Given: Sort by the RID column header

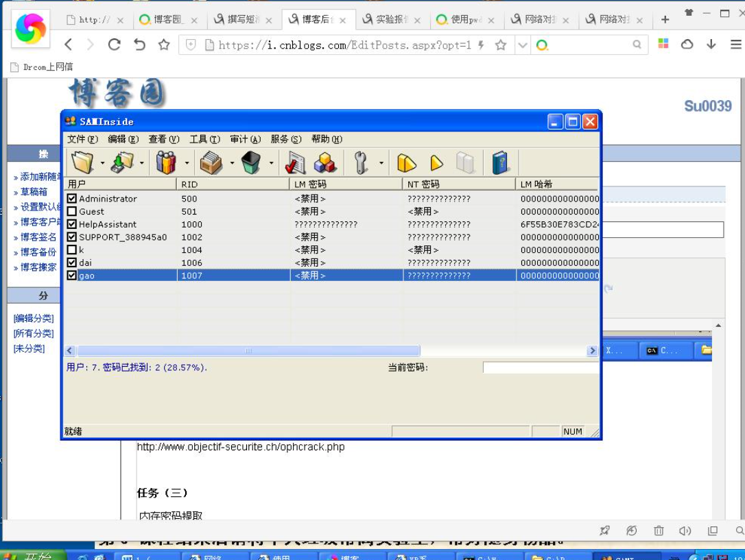Looking at the screenshot, I should (233, 184).
